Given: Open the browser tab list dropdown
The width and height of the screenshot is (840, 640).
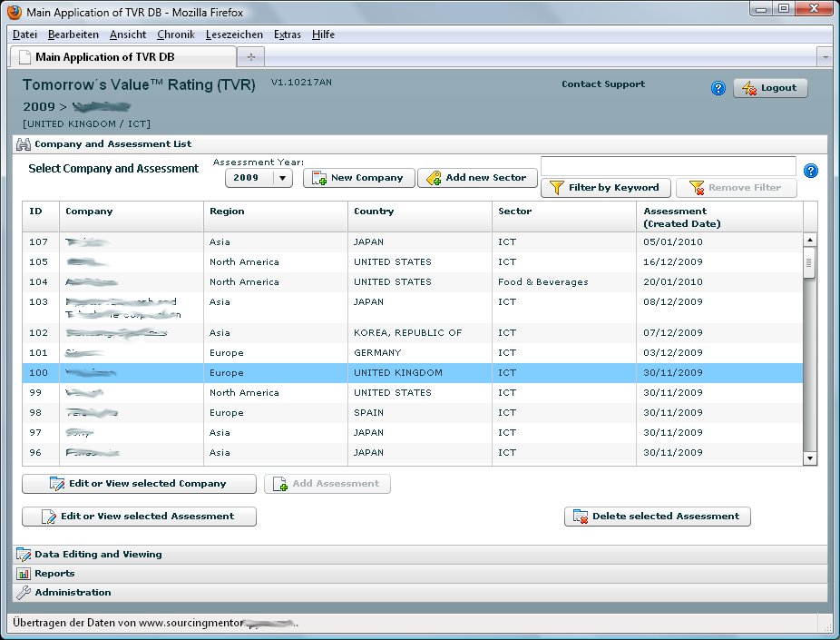Looking at the screenshot, I should (x=825, y=56).
